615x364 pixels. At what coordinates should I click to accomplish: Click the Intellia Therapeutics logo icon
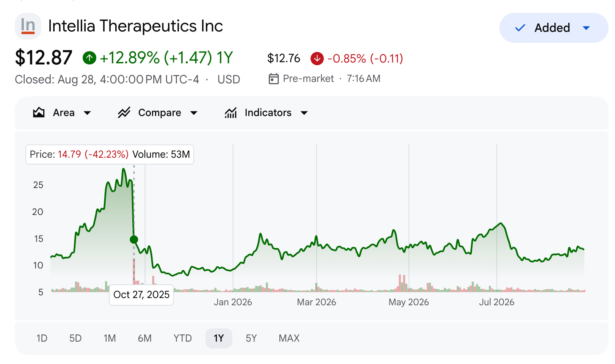tap(28, 26)
